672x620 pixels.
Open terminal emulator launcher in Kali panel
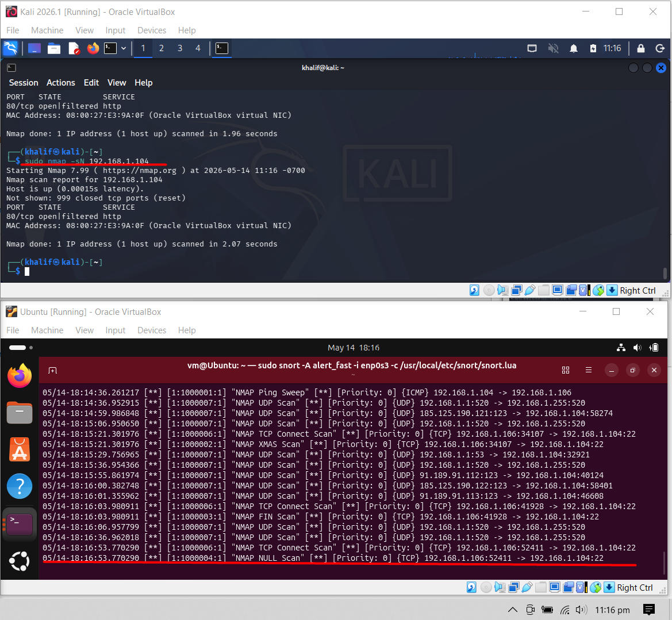tap(110, 48)
